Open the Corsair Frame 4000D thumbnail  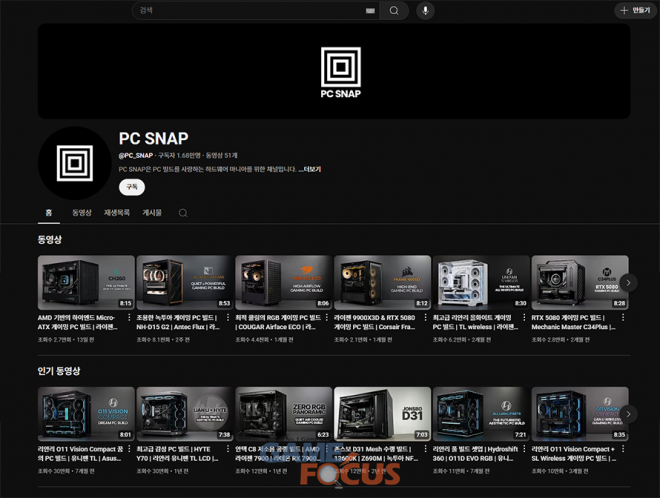[x=382, y=282]
